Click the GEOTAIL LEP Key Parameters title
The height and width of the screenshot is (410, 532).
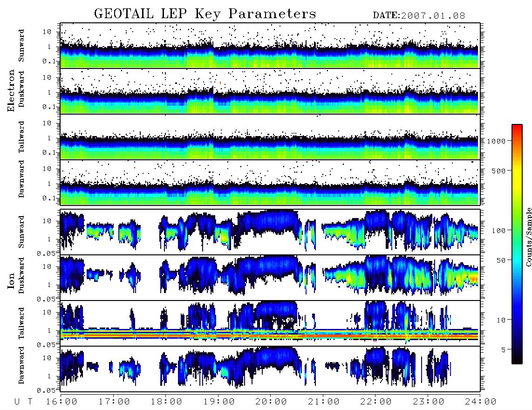(x=205, y=14)
